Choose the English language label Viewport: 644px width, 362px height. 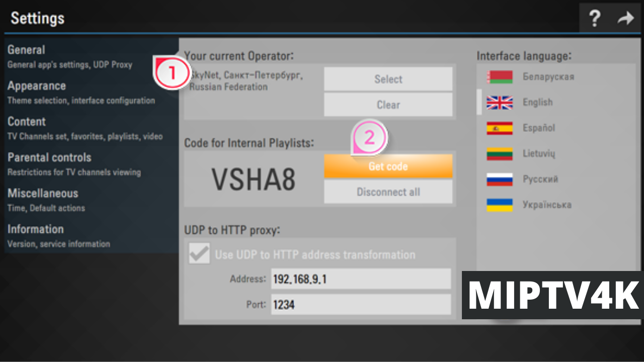[x=537, y=103]
